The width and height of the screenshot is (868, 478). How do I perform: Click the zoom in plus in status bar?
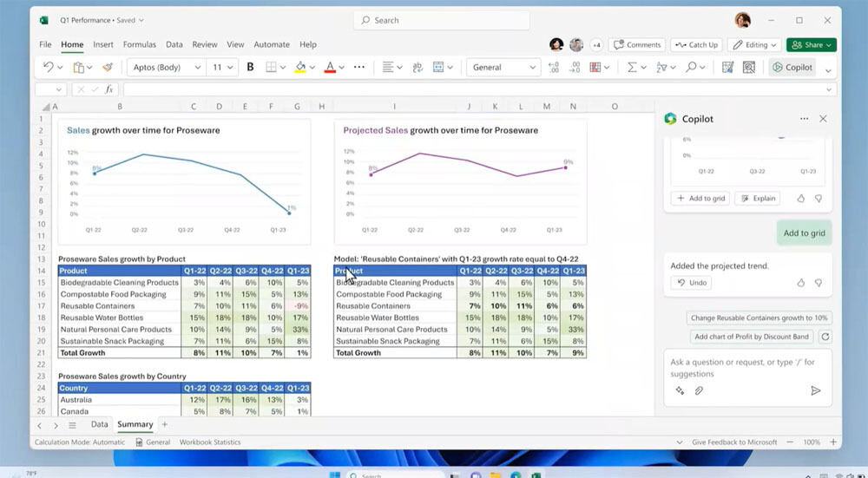point(833,442)
